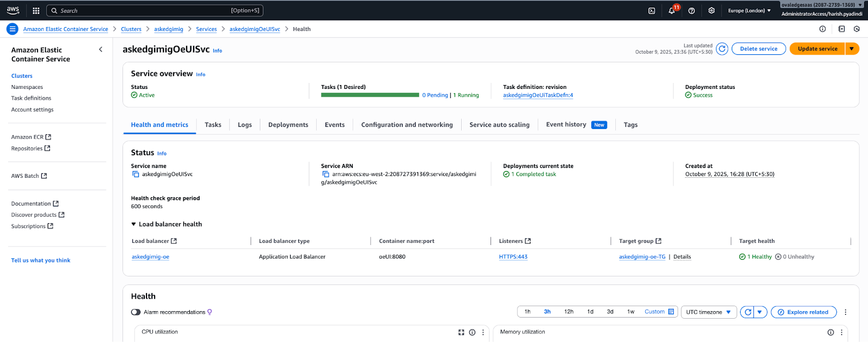Select the 1h time range

tap(527, 312)
